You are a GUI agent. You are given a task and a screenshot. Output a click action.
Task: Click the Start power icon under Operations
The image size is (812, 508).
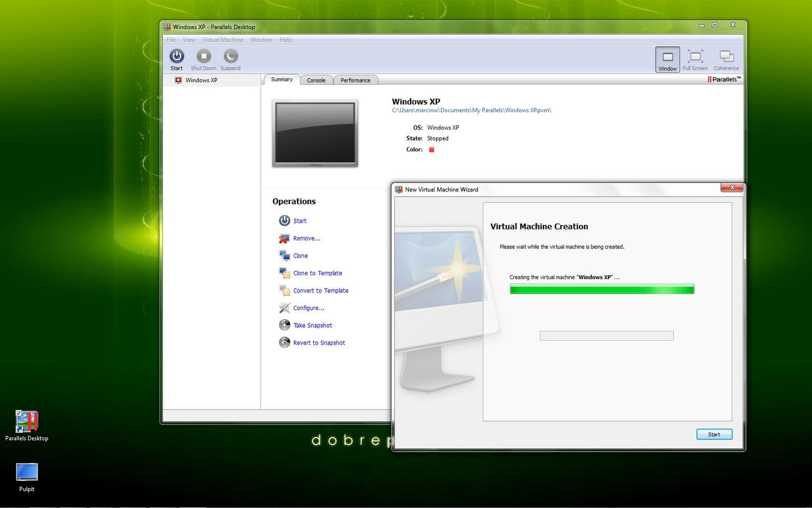[x=284, y=221]
